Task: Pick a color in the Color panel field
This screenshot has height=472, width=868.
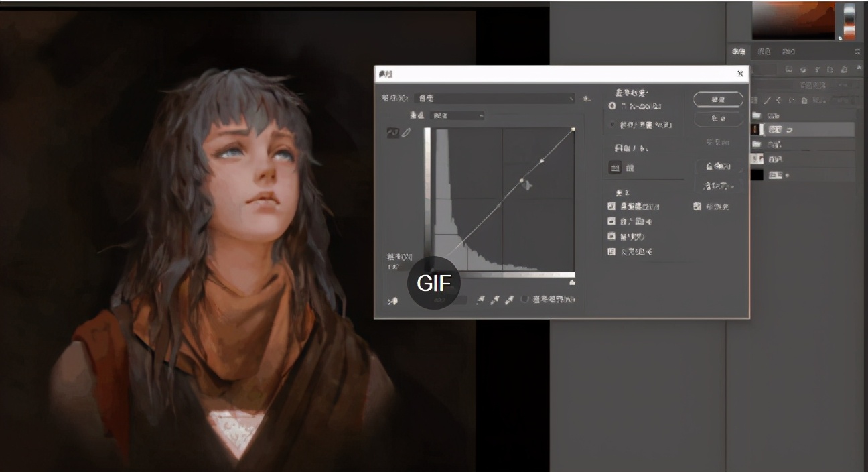Action: 794,20
